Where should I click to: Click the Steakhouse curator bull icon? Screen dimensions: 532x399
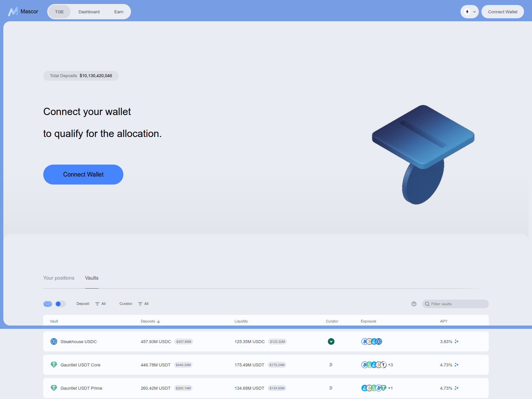click(x=331, y=341)
